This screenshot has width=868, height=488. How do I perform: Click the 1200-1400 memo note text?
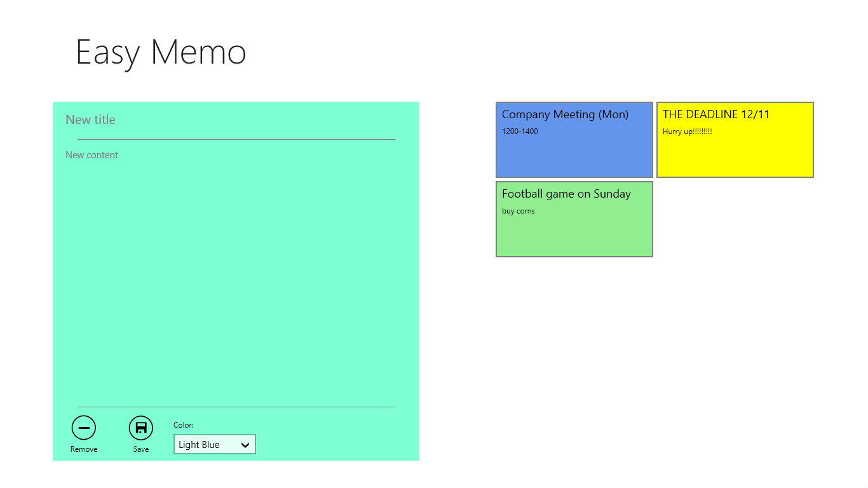click(x=520, y=132)
